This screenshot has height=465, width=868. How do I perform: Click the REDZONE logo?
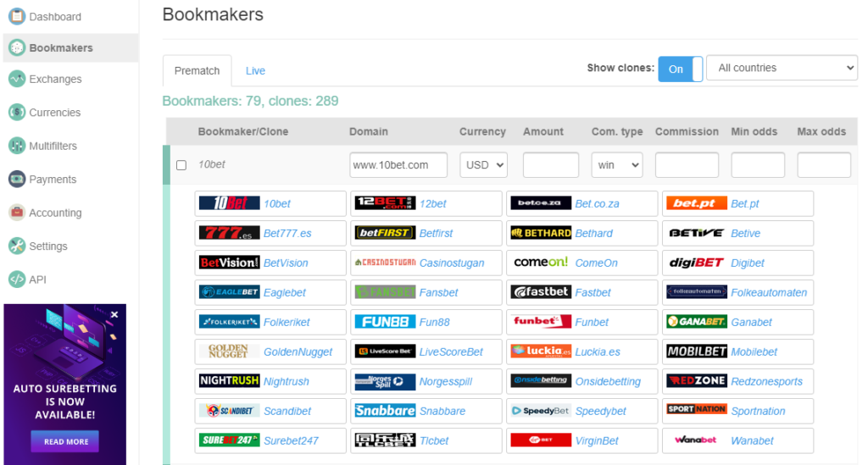(697, 381)
